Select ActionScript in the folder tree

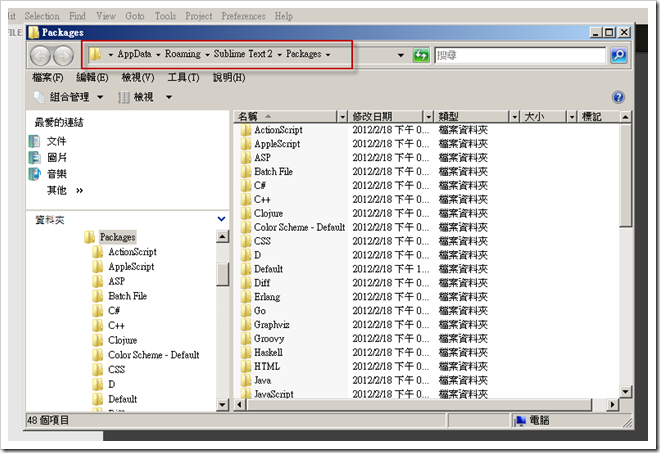tap(132, 252)
